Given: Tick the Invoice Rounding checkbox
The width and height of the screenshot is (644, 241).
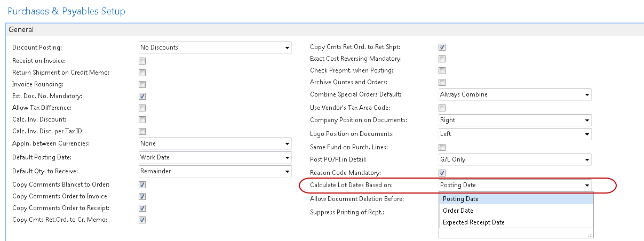Looking at the screenshot, I should 142,85.
